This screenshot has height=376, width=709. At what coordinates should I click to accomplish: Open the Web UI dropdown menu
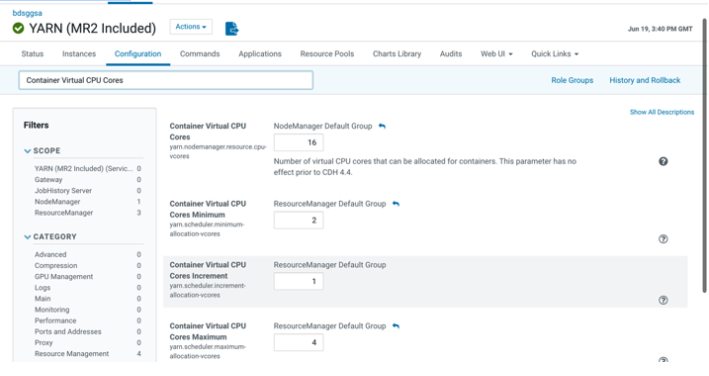(x=496, y=54)
